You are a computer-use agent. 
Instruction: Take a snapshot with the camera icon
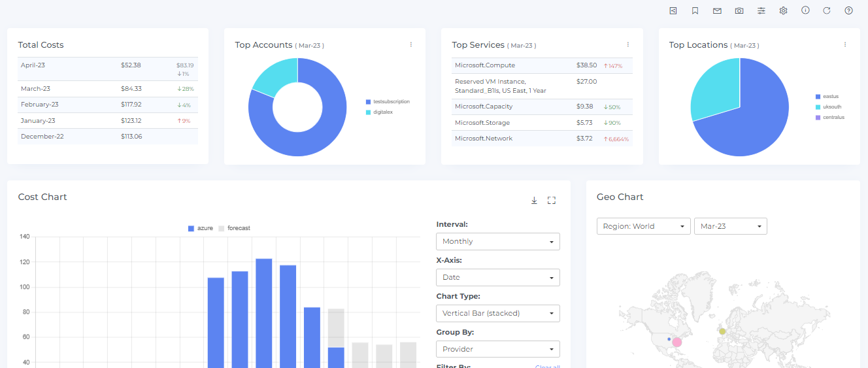pos(739,10)
